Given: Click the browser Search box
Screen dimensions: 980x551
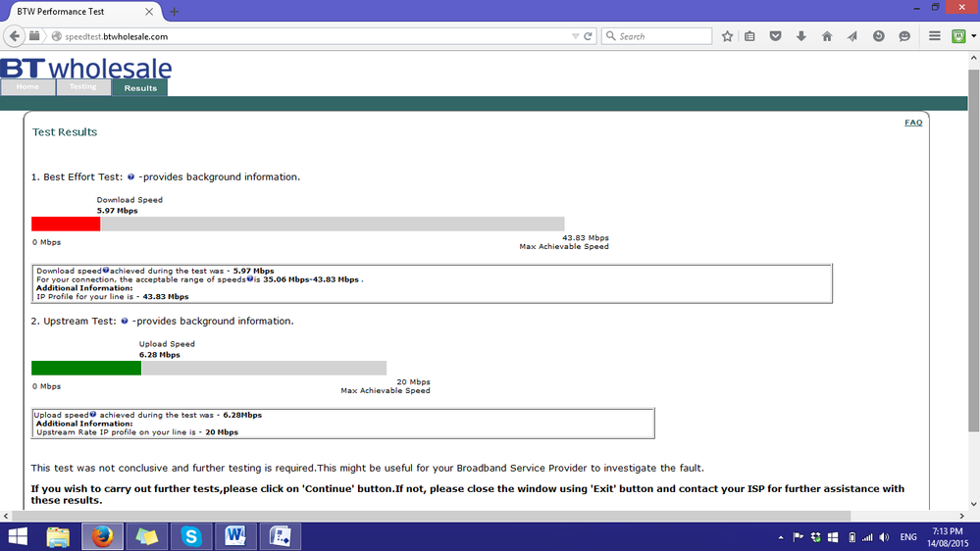Looking at the screenshot, I should point(656,36).
